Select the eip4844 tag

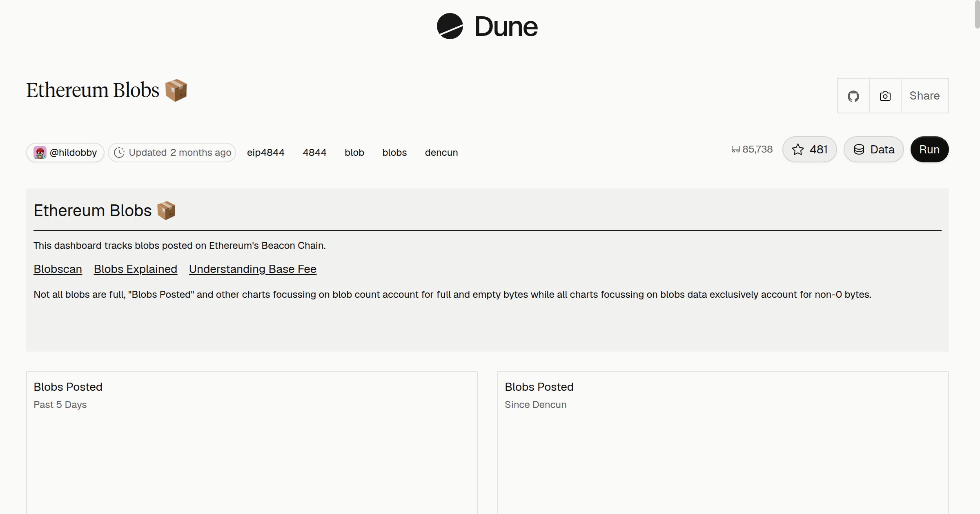click(x=266, y=153)
